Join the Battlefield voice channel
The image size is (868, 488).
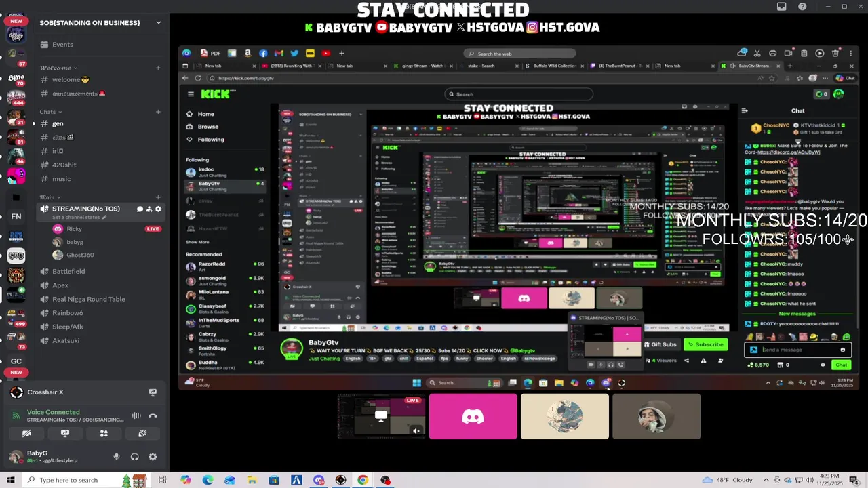pyautogui.click(x=101, y=271)
